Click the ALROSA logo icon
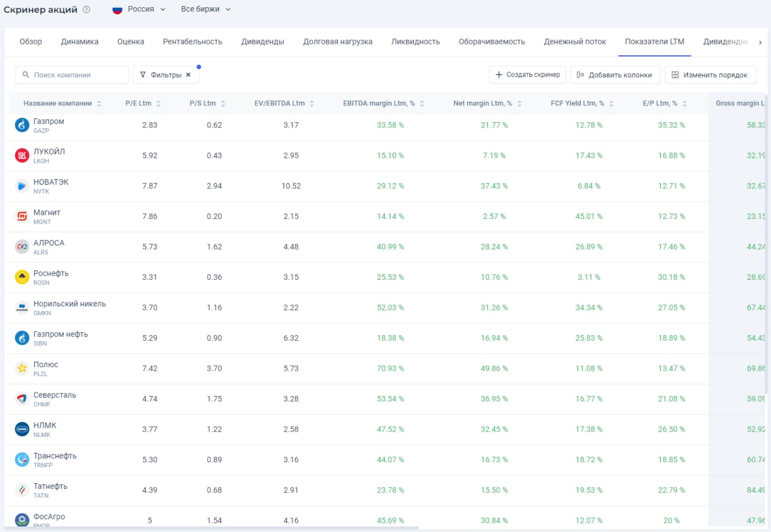This screenshot has width=771, height=532. click(22, 247)
